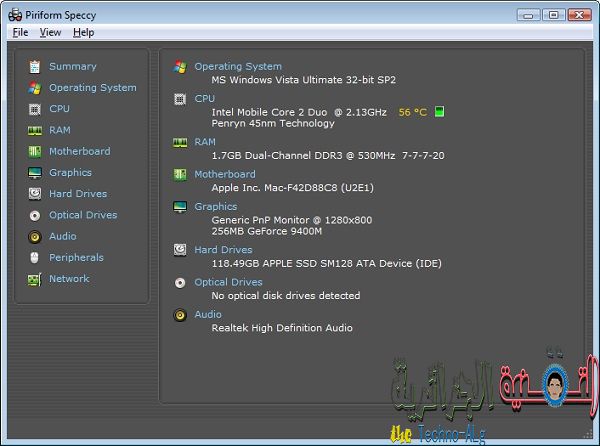Click 'No optical disk drives detected' text

pos(286,296)
